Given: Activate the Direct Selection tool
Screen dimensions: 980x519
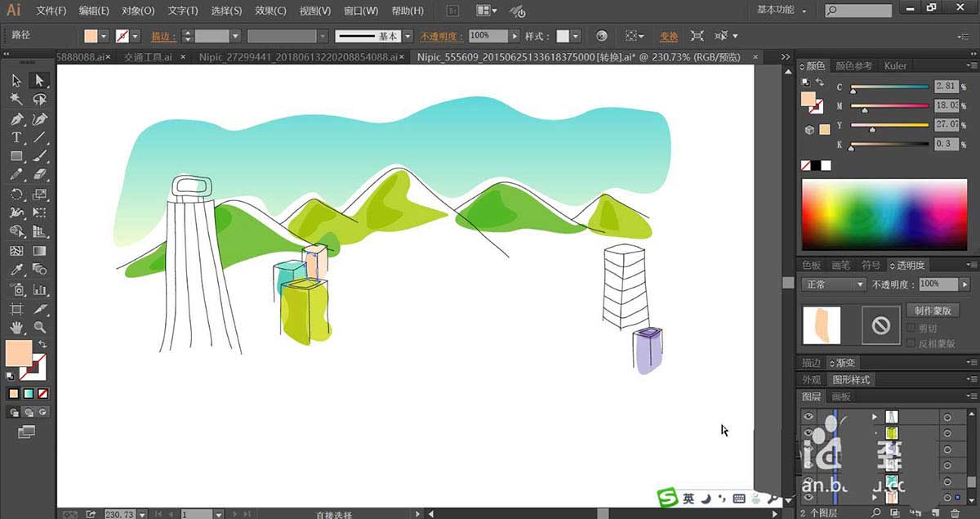Looking at the screenshot, I should click(x=39, y=80).
